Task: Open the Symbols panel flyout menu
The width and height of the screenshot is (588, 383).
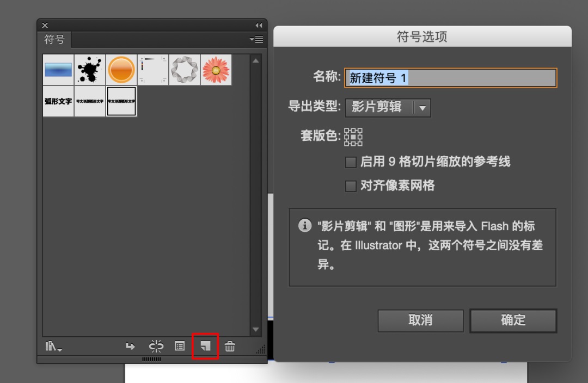Action: click(256, 40)
